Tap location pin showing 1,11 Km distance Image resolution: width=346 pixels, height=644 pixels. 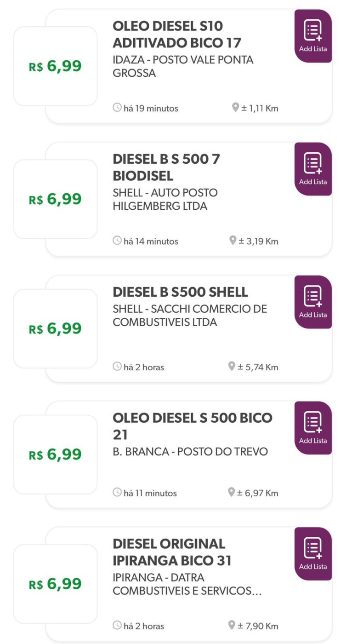(235, 108)
